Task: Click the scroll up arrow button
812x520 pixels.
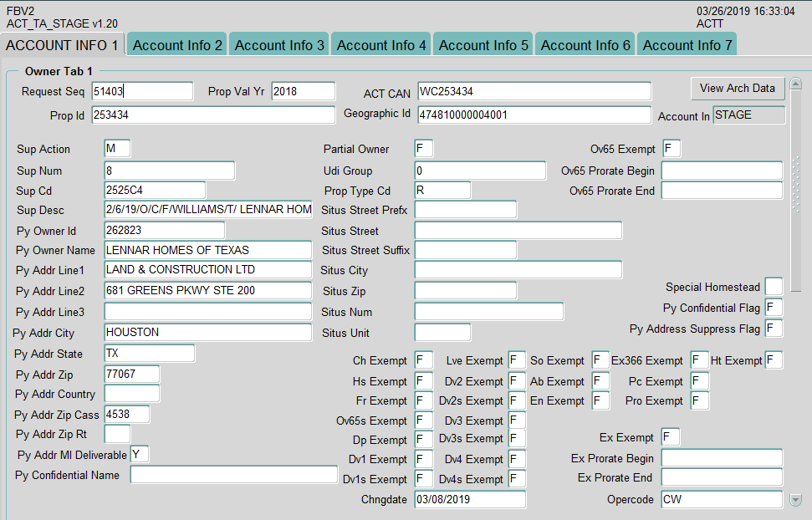Action: click(x=795, y=84)
